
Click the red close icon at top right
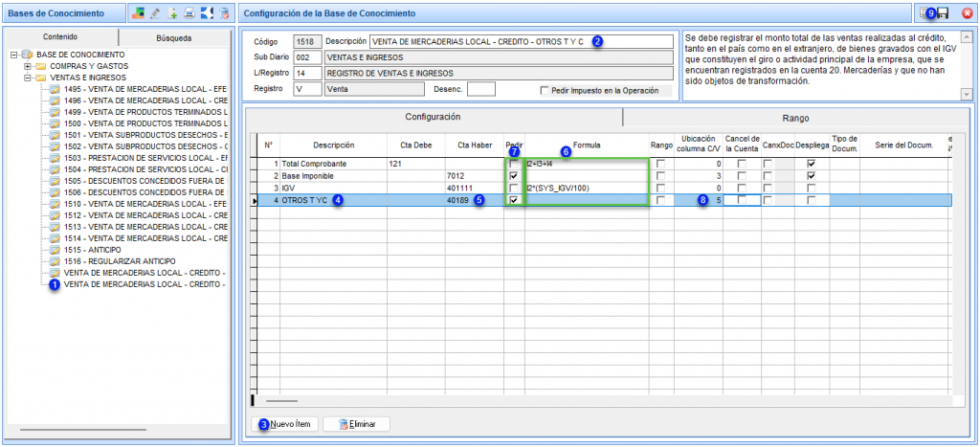[x=967, y=11]
